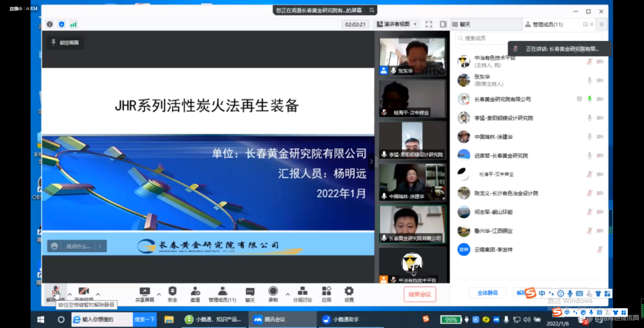This screenshot has height=328, width=644.
Task: Expand the share screen options arrow
Action: click(159, 293)
